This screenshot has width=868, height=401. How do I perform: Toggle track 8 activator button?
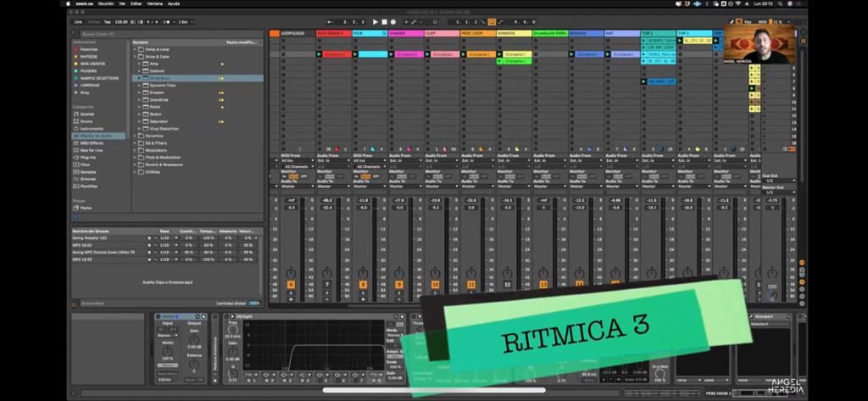[x=363, y=285]
